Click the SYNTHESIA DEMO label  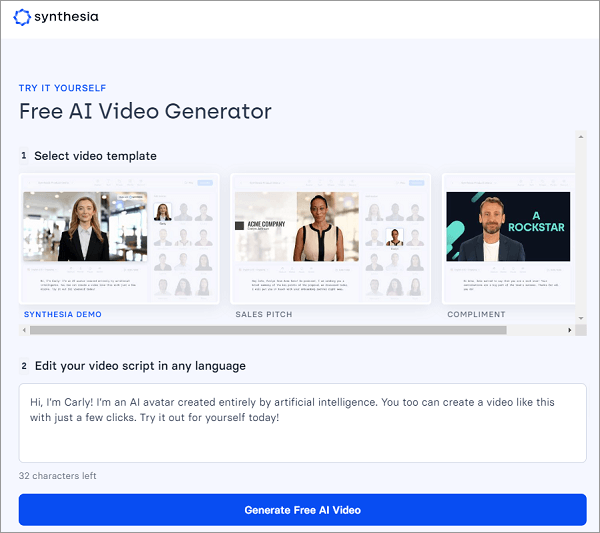[x=62, y=314]
